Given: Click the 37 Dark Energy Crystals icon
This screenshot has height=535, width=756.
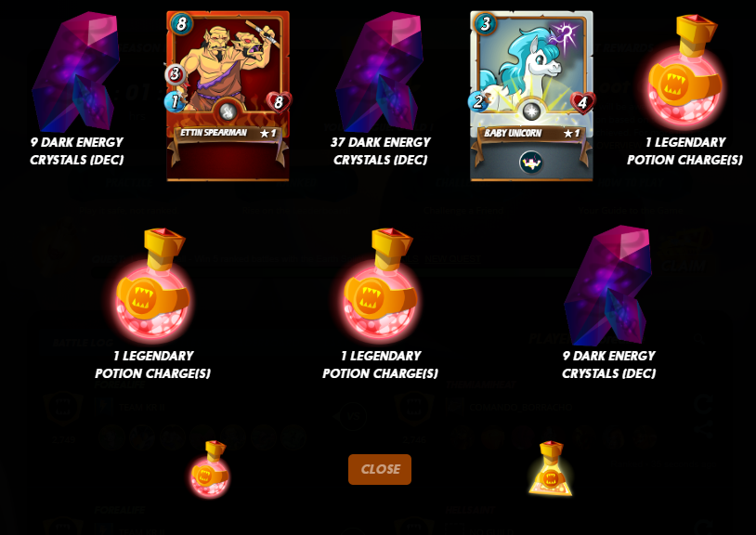Looking at the screenshot, I should tap(380, 72).
